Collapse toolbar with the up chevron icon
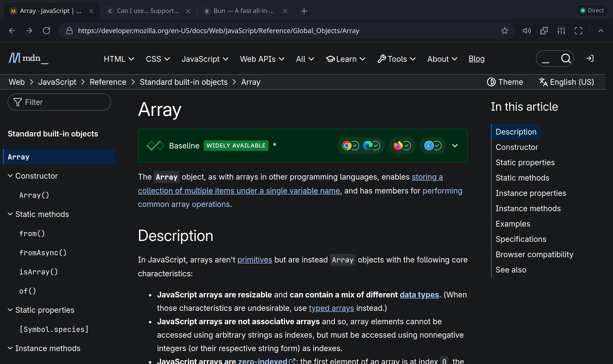The height and width of the screenshot is (364, 613). coord(601,31)
